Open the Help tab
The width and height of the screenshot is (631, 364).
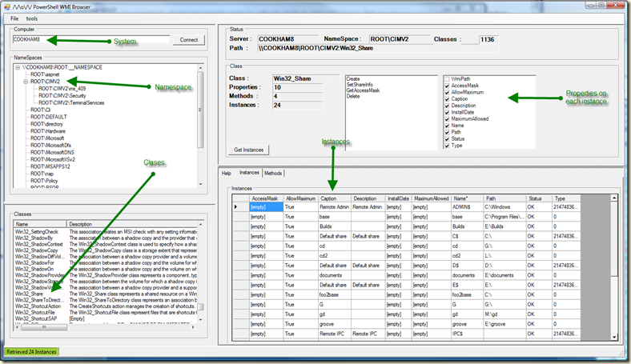(227, 173)
